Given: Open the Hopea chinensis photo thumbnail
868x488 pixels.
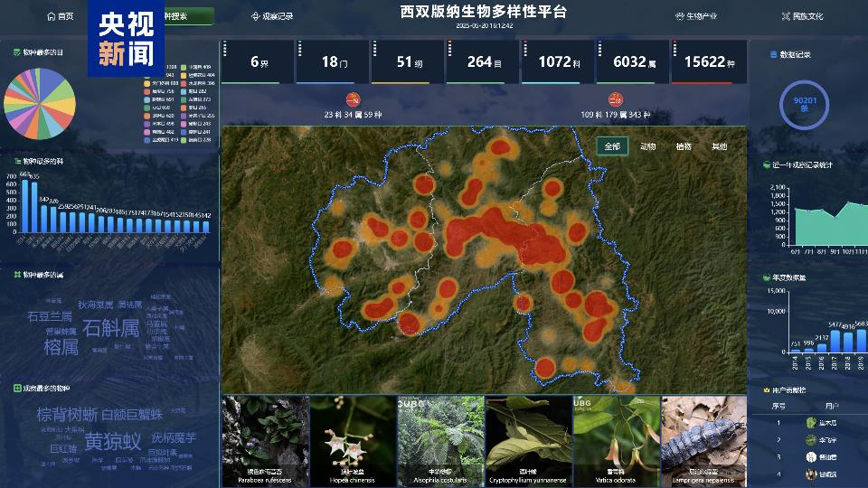Looking at the screenshot, I should coord(352,436).
